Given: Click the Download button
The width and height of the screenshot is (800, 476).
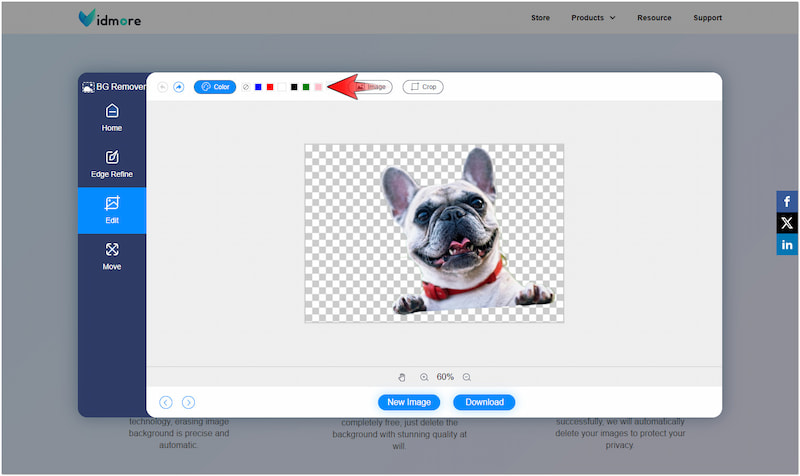Looking at the screenshot, I should click(484, 402).
